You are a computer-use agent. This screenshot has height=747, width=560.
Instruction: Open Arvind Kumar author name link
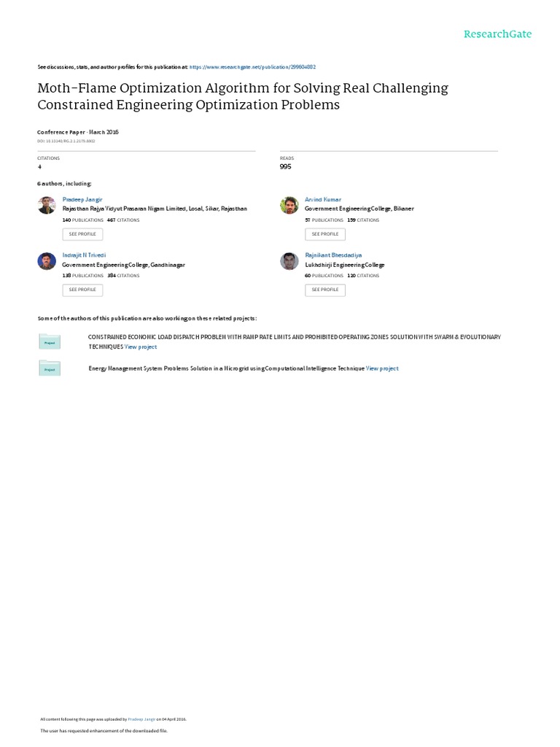tap(322, 199)
